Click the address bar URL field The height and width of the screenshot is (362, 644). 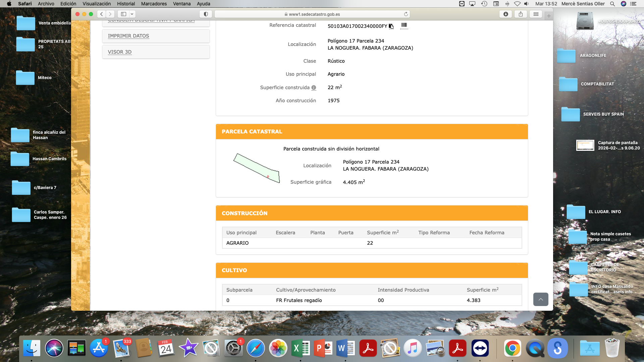312,14
